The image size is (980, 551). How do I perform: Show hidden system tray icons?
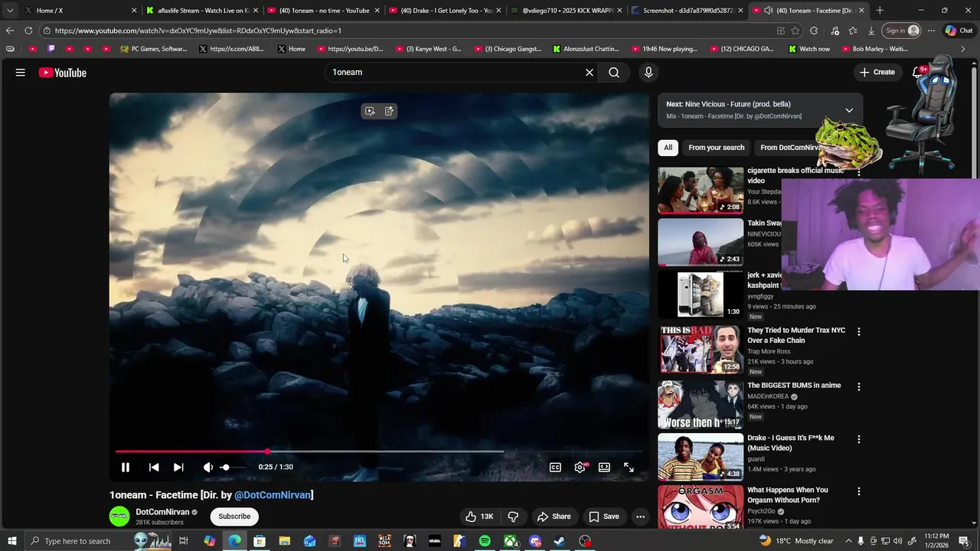click(x=848, y=541)
